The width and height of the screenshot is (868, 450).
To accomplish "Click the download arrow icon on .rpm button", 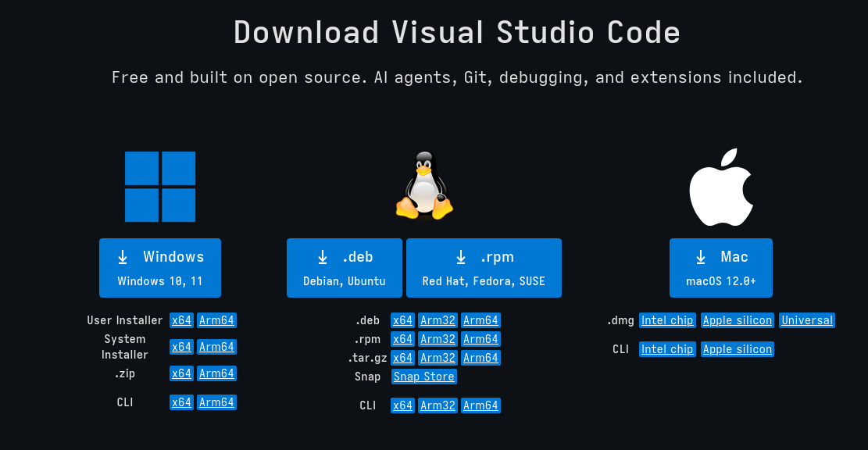I will [x=461, y=257].
